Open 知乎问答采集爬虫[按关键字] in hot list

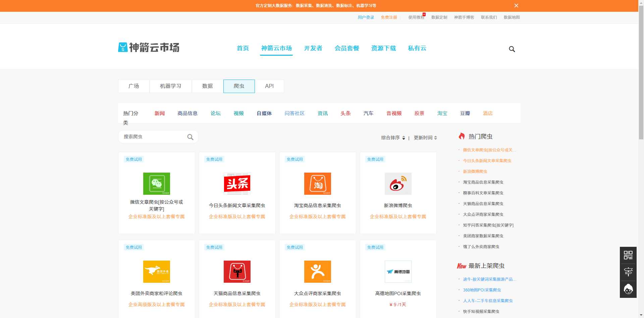488,225
